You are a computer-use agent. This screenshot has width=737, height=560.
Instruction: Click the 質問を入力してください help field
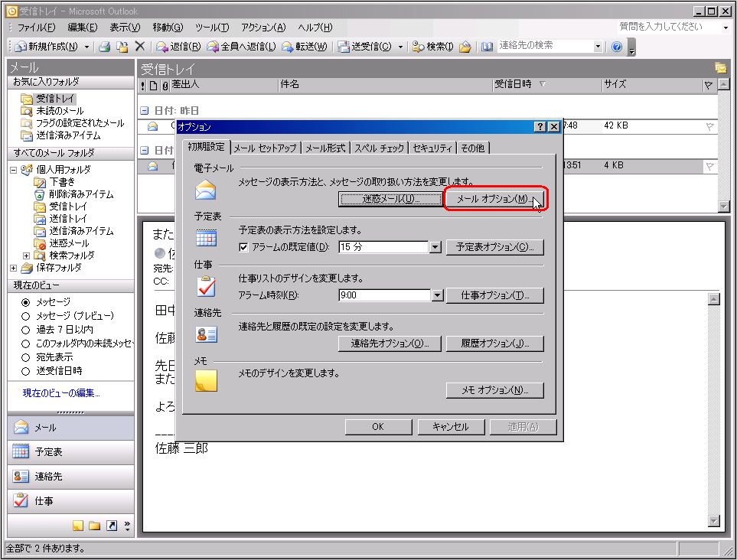point(669,28)
